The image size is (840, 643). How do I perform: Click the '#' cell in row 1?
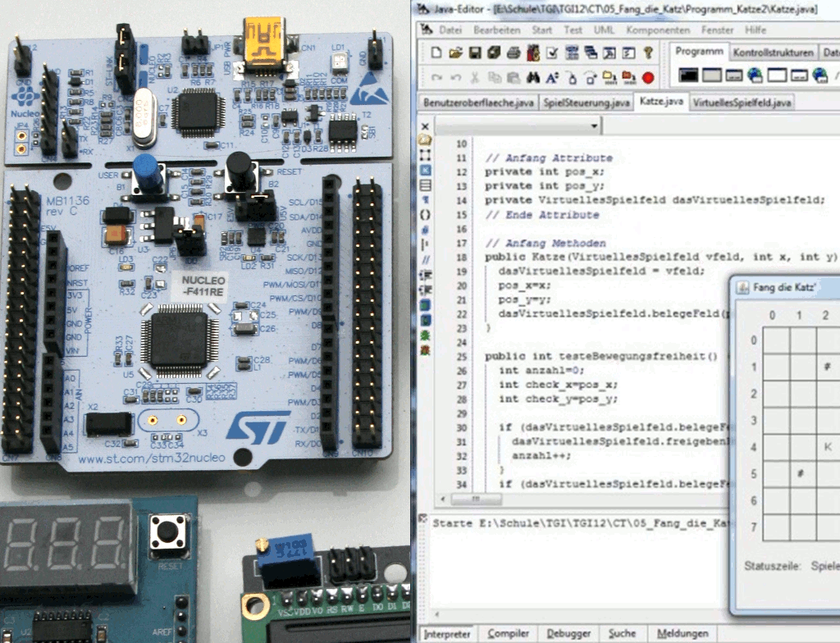(x=829, y=367)
